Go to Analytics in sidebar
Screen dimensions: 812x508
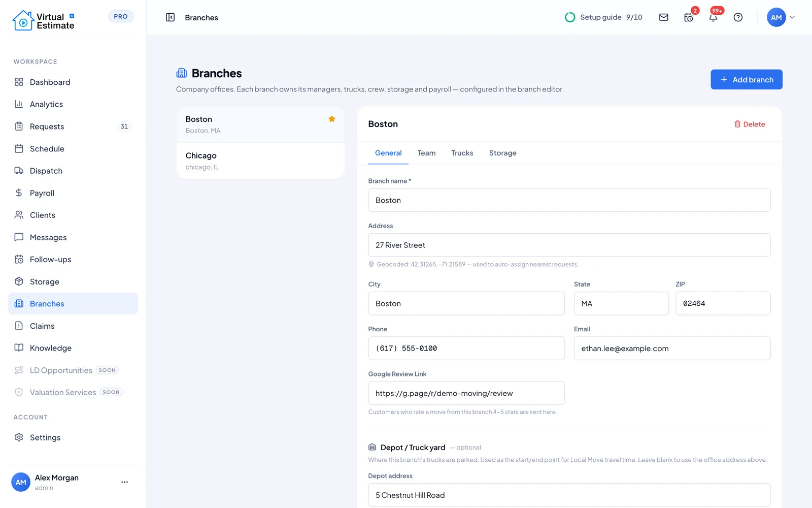point(73,104)
